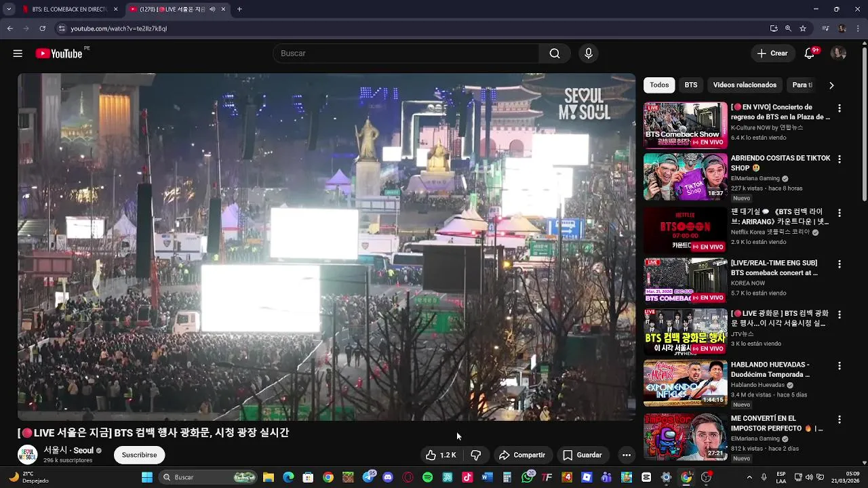The image size is (868, 488).
Task: Go back in the browser
Action: point(9,28)
